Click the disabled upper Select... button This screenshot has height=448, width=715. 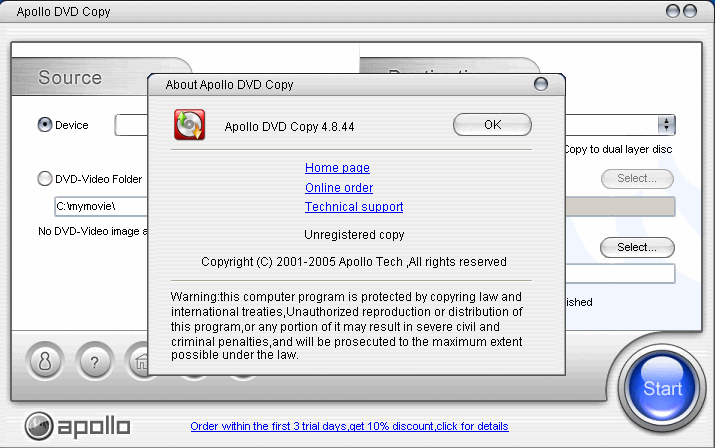(x=637, y=178)
